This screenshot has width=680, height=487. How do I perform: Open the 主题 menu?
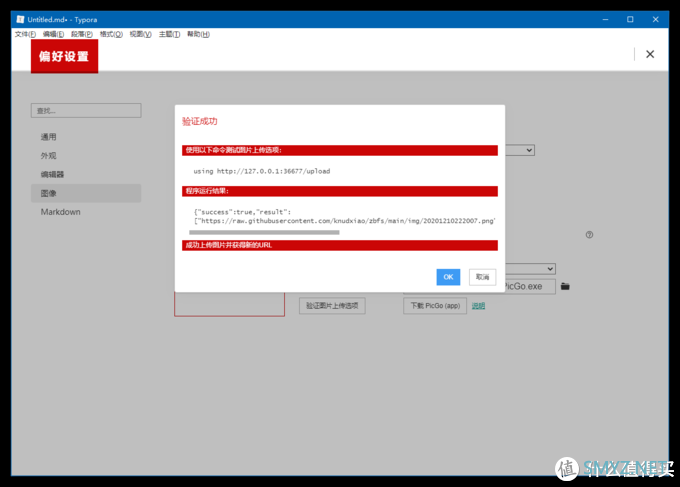(168, 34)
